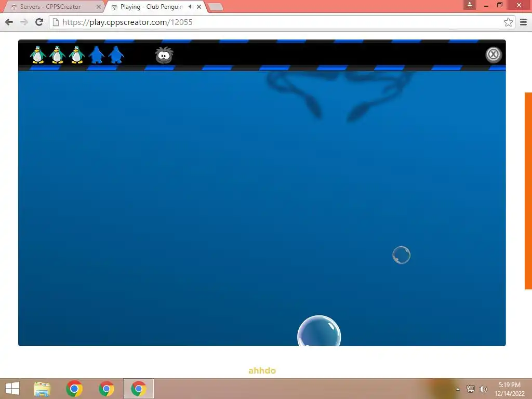Image resolution: width=532 pixels, height=399 pixels.
Task: Show hidden system tray icons
Action: coord(458,389)
